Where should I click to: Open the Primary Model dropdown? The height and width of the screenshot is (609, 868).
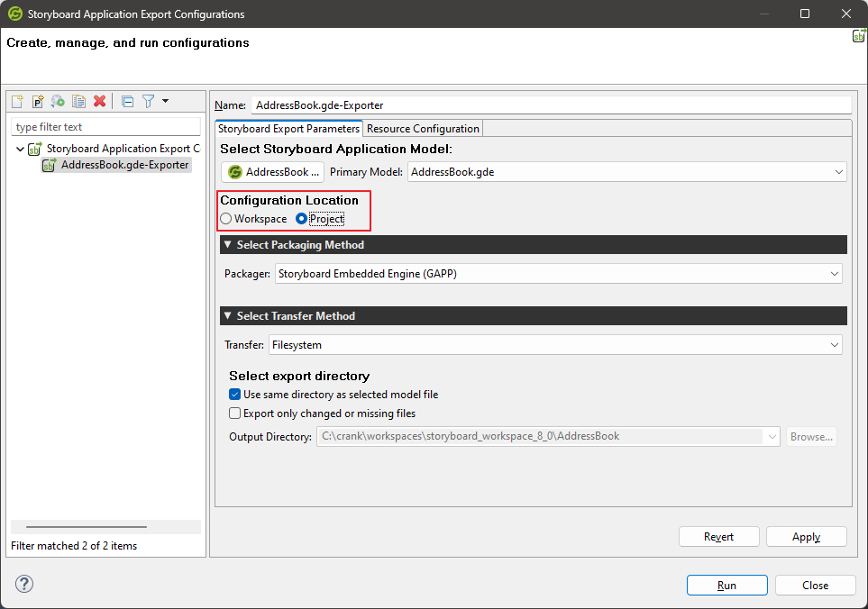point(838,171)
